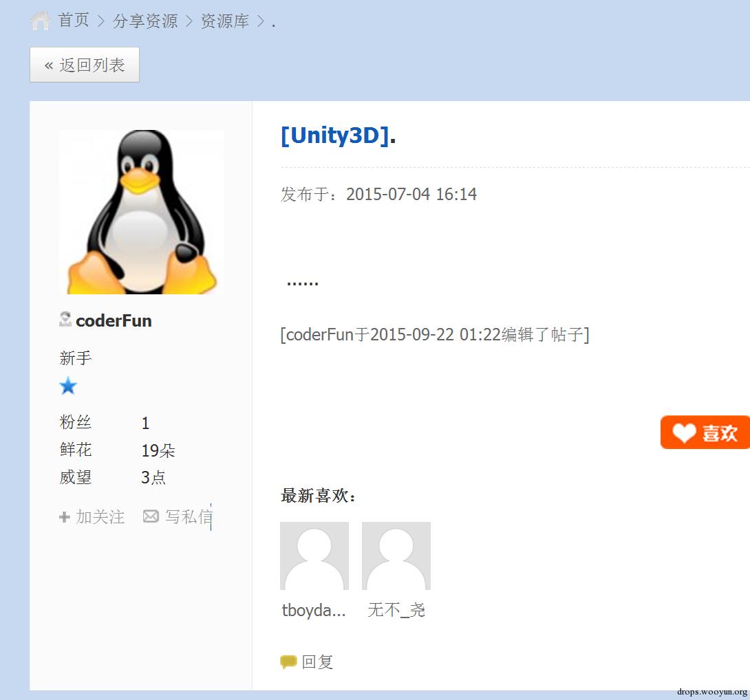750x700 pixels.
Task: Open 首页 breadcrumb link
Action: (74, 21)
